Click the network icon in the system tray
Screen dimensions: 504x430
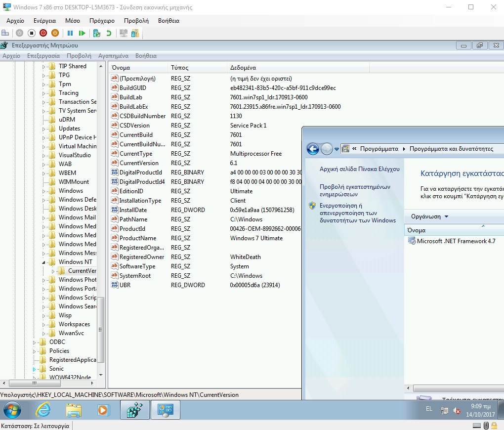445,410
